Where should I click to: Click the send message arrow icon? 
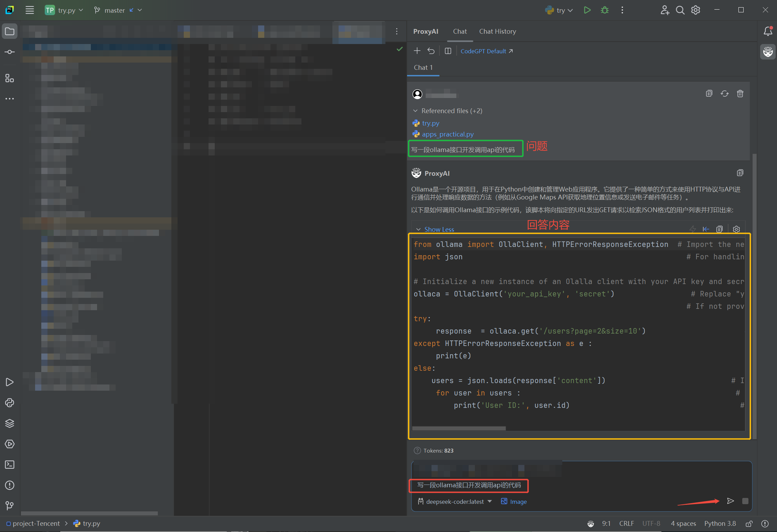point(730,501)
